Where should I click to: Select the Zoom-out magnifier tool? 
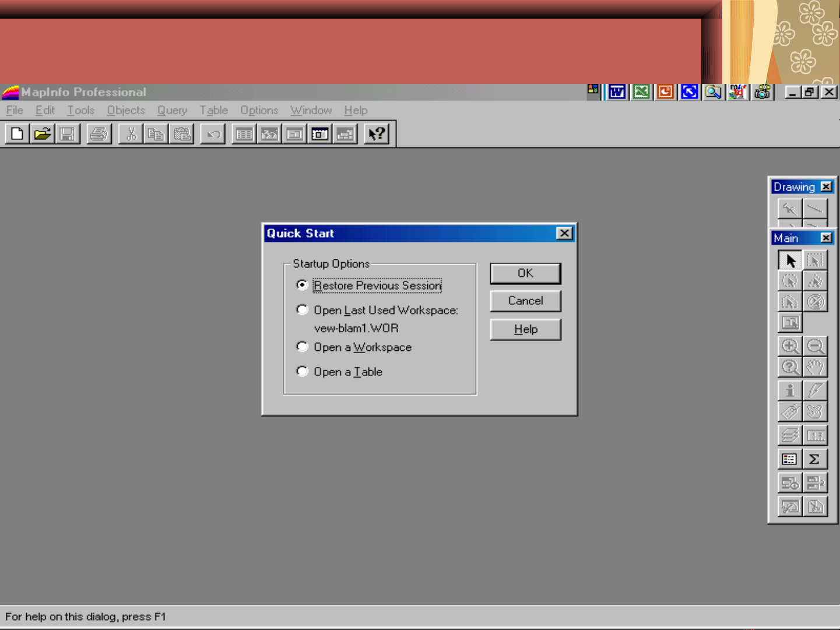click(815, 346)
